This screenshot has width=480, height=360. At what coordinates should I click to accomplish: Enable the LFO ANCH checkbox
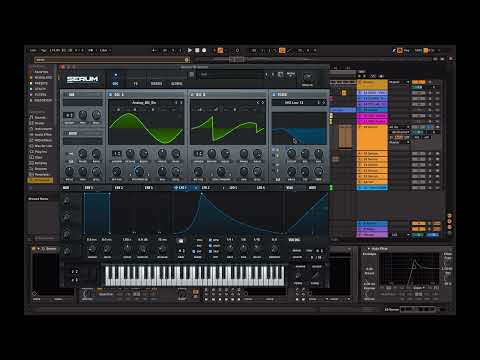(210, 246)
